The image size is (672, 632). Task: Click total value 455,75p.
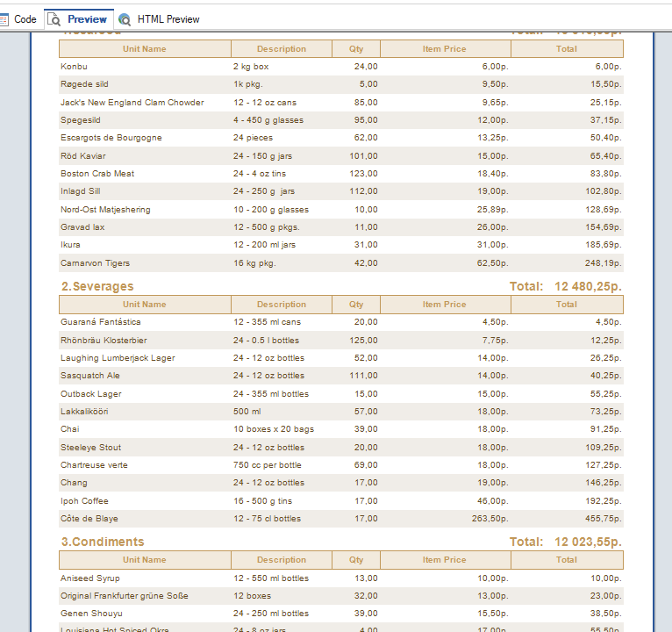(x=604, y=519)
